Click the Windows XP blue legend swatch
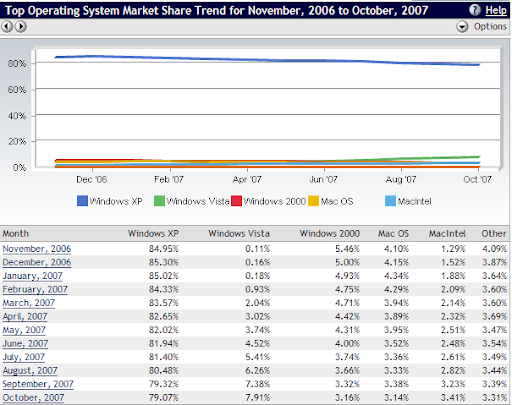 pyautogui.click(x=82, y=201)
